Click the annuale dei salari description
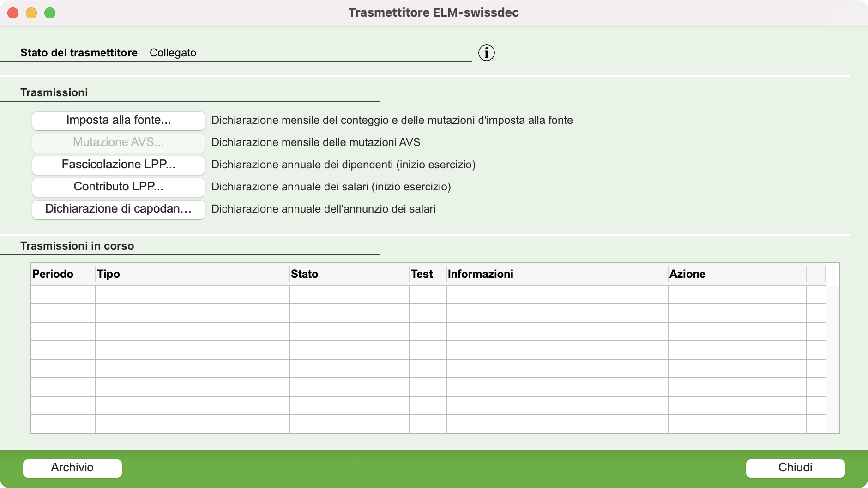The height and width of the screenshot is (488, 868). click(x=331, y=187)
